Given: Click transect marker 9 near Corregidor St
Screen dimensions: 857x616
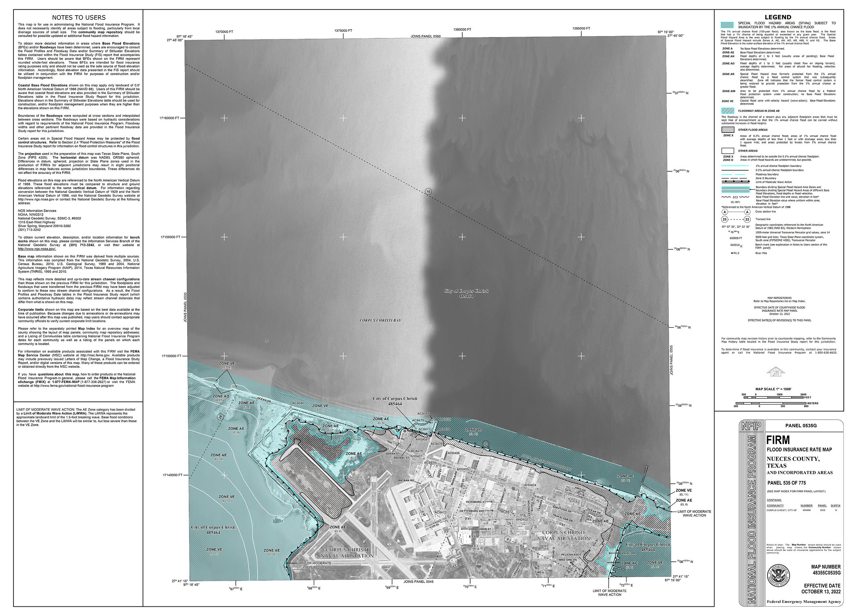Looking at the screenshot, I should [x=508, y=539].
